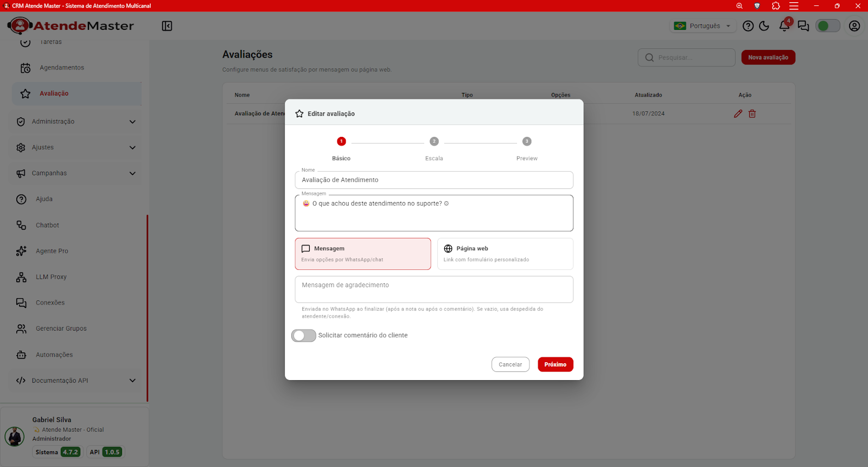Focus the Mensagem de agradecimento field
This screenshot has height=467, width=868.
(x=434, y=289)
